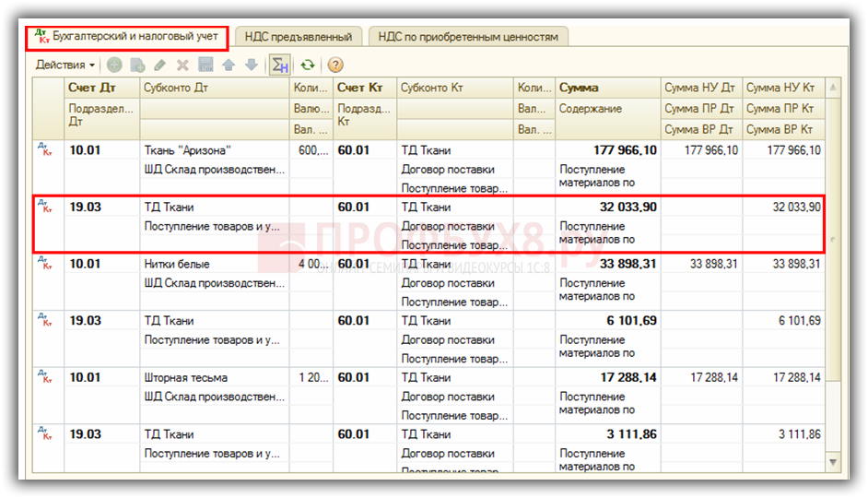
Task: Toggle the tax accounting sum ΣН button
Action: pos(279,65)
